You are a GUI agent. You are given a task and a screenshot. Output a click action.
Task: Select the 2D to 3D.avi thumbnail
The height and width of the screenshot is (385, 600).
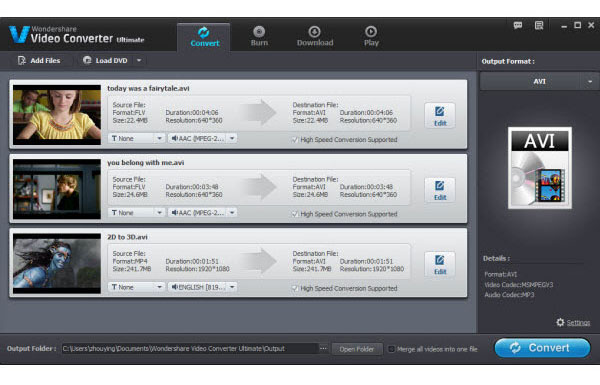coord(57,263)
